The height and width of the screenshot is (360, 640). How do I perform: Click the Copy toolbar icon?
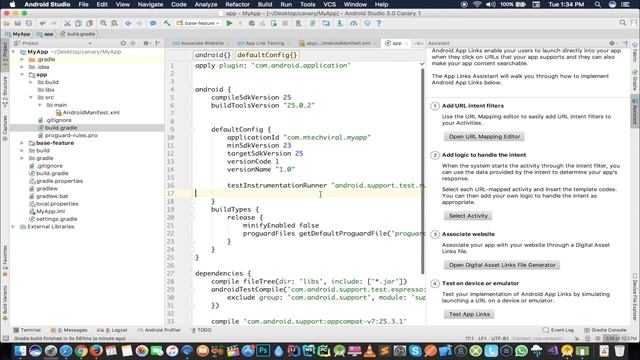click(x=78, y=23)
